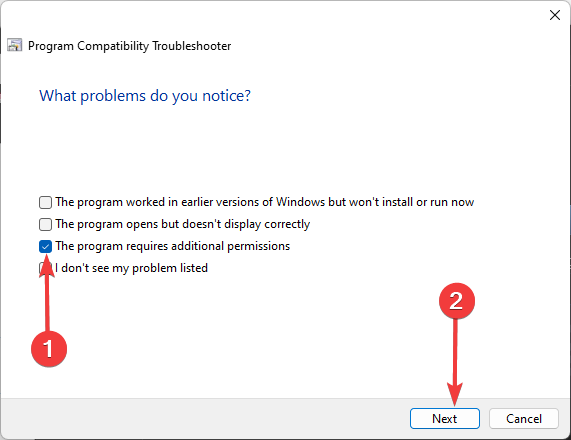This screenshot has height=440, width=571.
Task: Click the "I don't see my problem listed" text
Action: (x=131, y=268)
